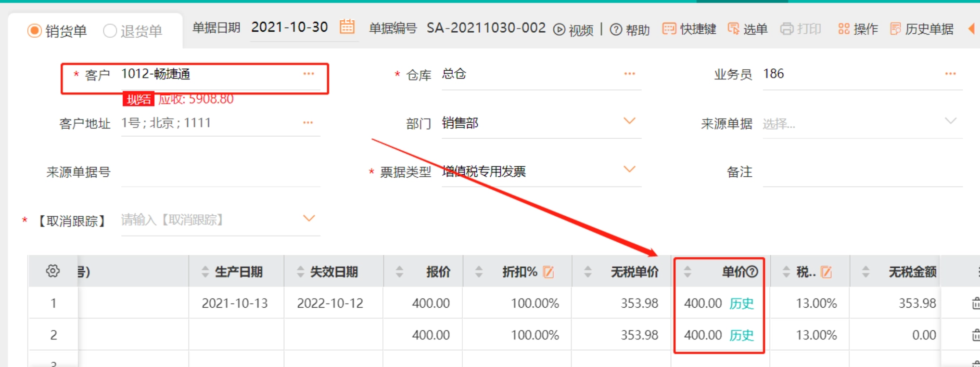Viewport: 980px width, 367px height.
Task: Open the 快捷键 shortcuts panel
Action: (x=689, y=29)
